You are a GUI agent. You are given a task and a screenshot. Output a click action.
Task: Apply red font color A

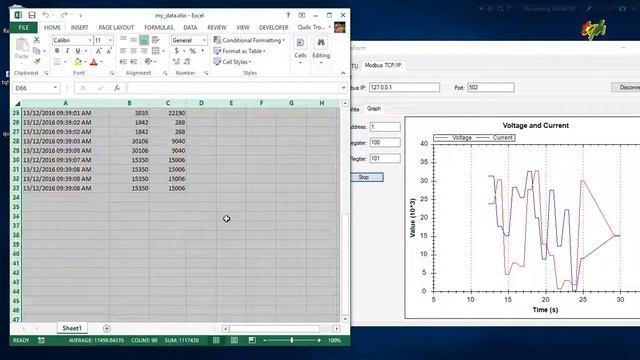[x=93, y=62]
